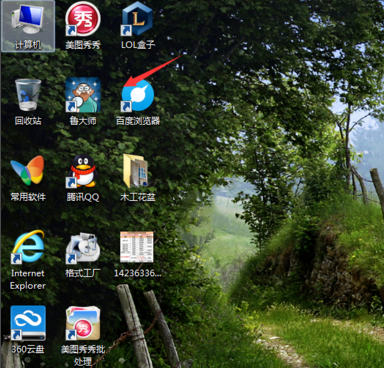Image resolution: width=384 pixels, height=368 pixels.
Task: Click the 美图秀秀 red circle icon
Action: [83, 19]
